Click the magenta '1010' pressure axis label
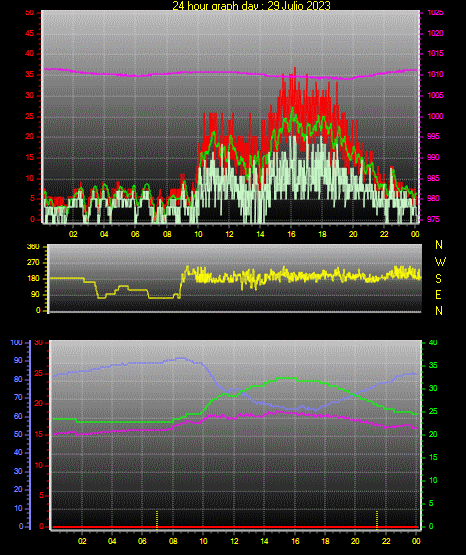Viewport: 466px width, 555px height. click(x=436, y=75)
